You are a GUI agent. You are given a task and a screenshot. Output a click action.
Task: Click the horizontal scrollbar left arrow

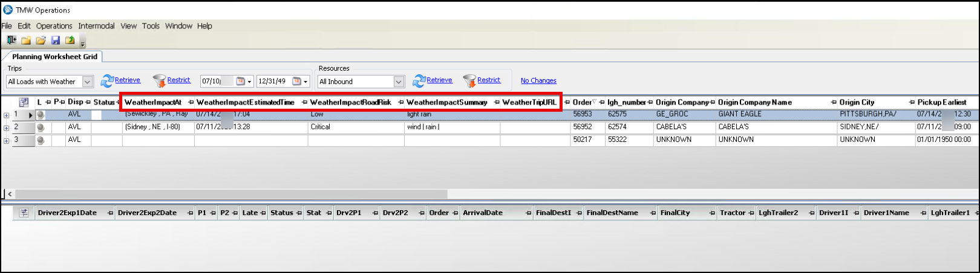tap(10, 194)
